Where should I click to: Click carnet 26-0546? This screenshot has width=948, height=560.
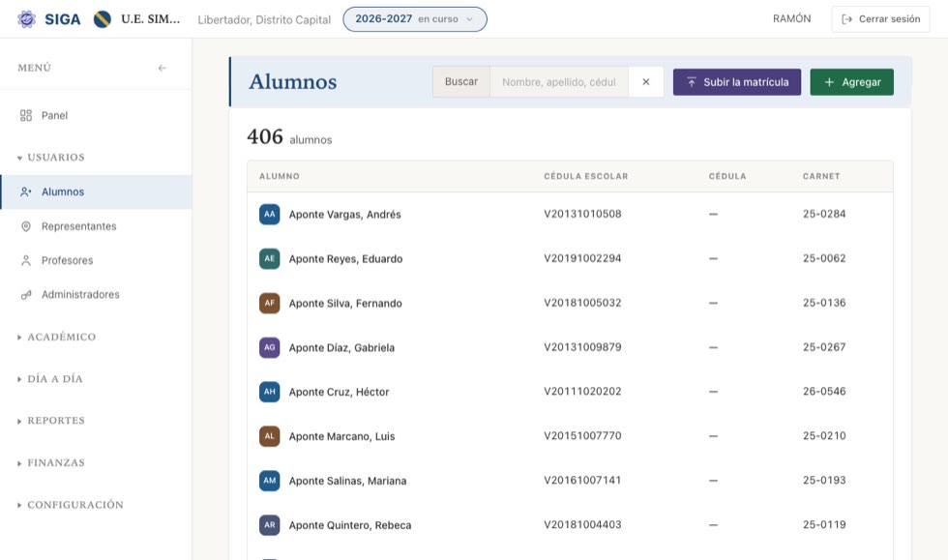click(x=824, y=392)
